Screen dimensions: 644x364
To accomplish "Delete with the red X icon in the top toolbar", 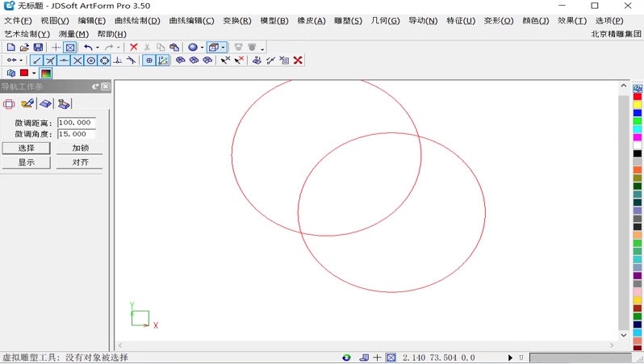I will click(133, 48).
